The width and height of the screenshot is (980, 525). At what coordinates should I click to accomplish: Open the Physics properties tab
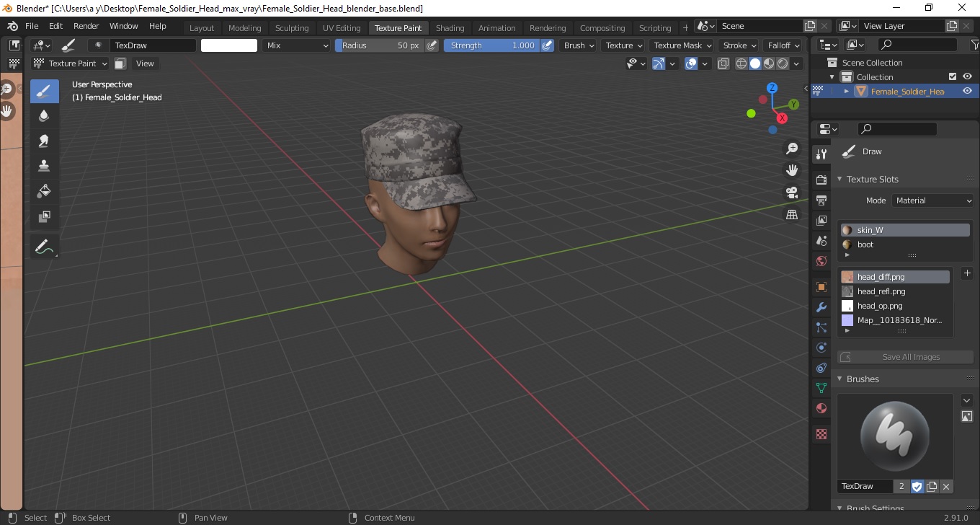[x=821, y=348]
